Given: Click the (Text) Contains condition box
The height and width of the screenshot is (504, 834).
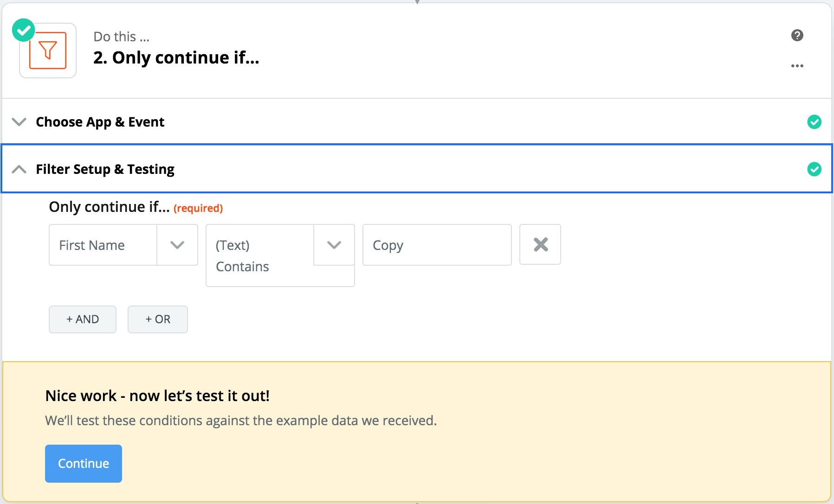Looking at the screenshot, I should [x=260, y=255].
